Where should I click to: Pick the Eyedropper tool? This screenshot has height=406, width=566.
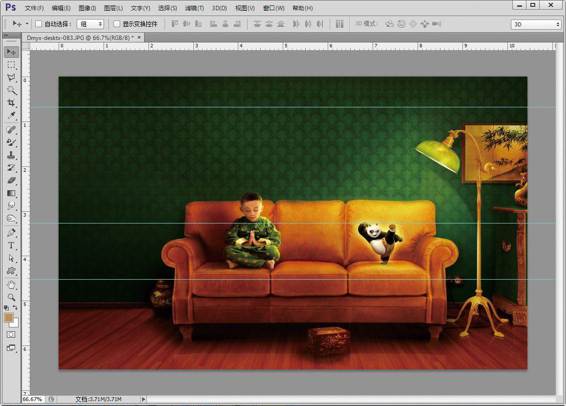[11, 116]
